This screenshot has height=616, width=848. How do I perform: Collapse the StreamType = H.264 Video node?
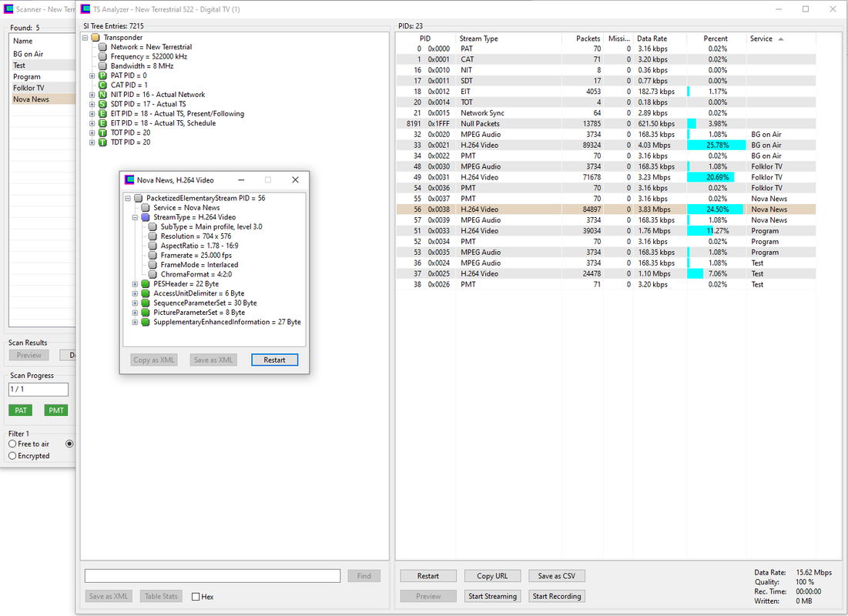click(x=135, y=217)
